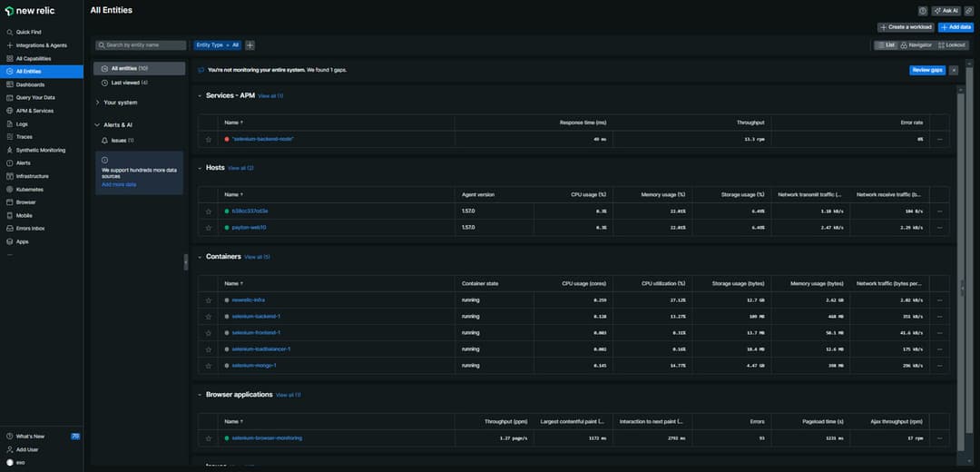980x472 pixels.
Task: Open Mobile in the sidebar
Action: [x=41, y=215]
